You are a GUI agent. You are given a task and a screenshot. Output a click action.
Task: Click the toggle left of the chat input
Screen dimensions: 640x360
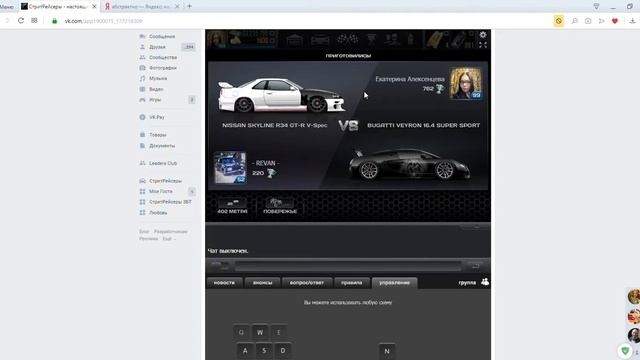coord(220,266)
